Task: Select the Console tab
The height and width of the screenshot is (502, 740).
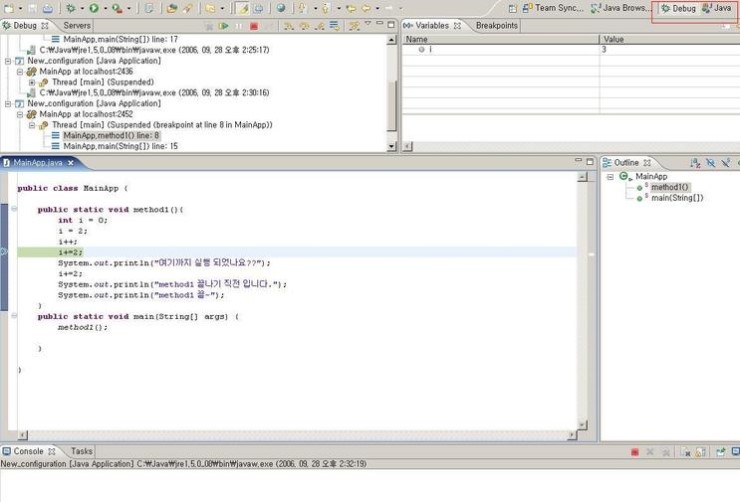Action: tap(28, 452)
